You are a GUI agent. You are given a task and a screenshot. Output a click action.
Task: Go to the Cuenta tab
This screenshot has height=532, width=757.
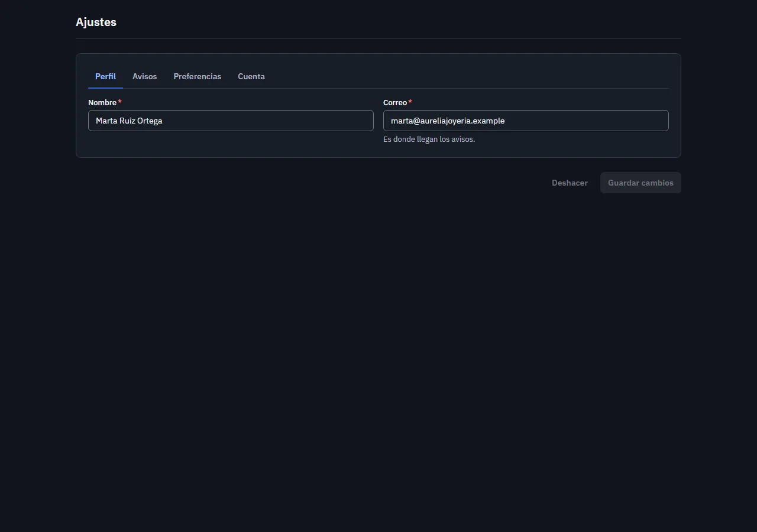[251, 76]
